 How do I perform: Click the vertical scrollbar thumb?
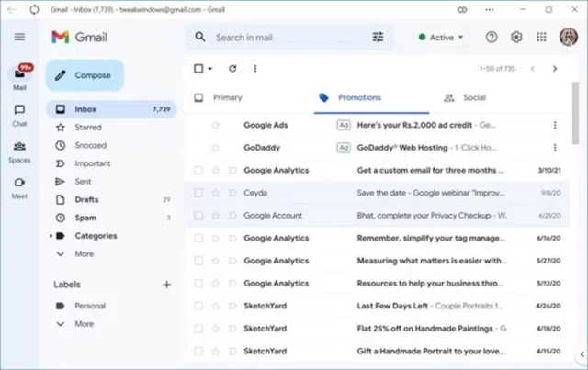click(x=576, y=112)
